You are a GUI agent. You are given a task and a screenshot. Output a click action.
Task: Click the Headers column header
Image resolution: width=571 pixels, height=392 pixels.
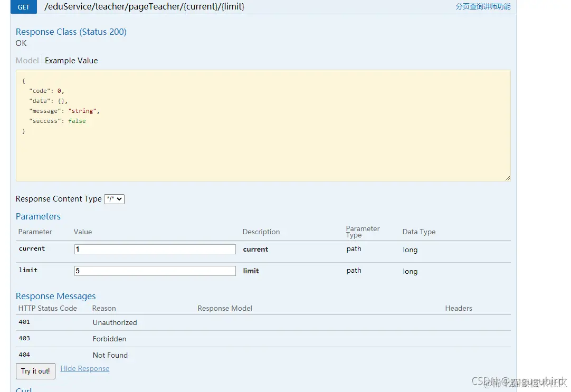459,308
